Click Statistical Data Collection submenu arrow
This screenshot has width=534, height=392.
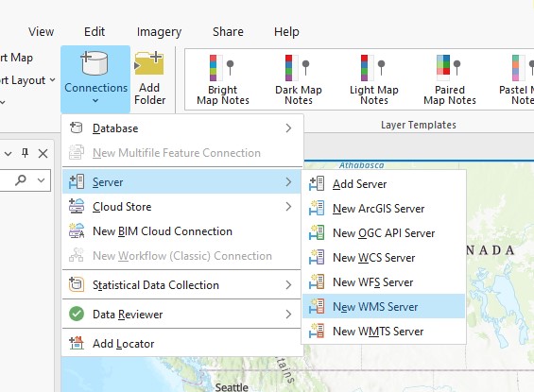tap(288, 285)
